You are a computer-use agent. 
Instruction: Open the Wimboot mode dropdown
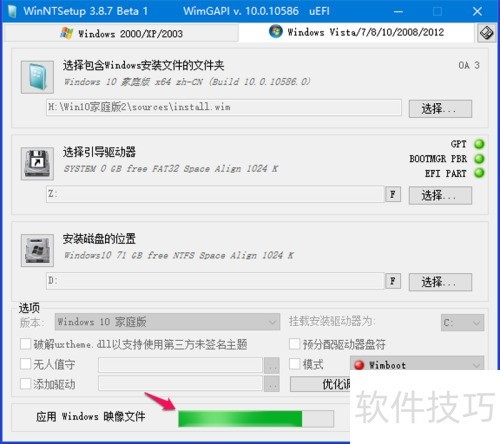(x=417, y=364)
